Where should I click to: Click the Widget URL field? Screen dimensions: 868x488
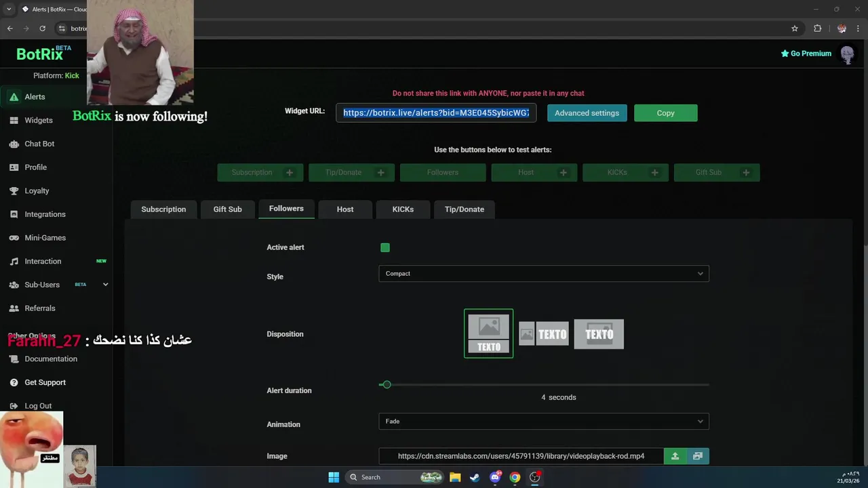[436, 113]
